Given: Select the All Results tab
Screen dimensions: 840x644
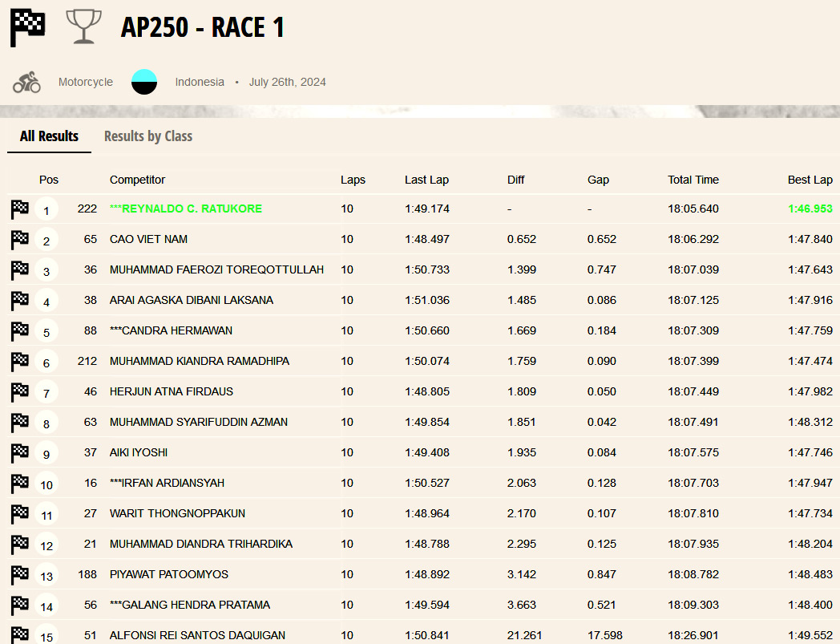Looking at the screenshot, I should coord(49,136).
